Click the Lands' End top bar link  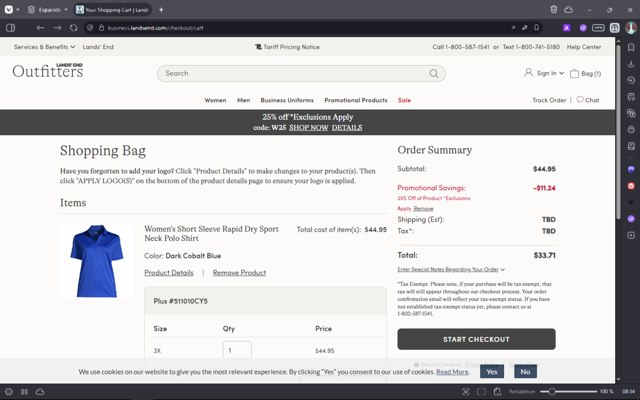[98, 47]
